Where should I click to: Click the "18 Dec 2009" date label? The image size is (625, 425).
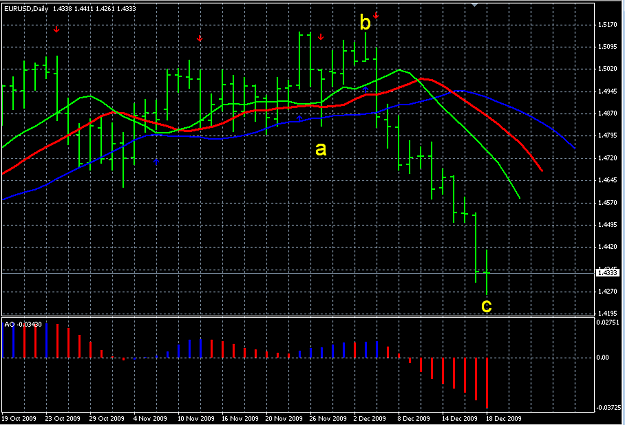(503, 419)
